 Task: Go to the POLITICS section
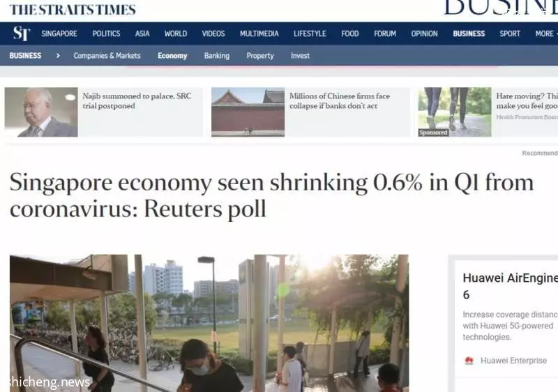106,33
